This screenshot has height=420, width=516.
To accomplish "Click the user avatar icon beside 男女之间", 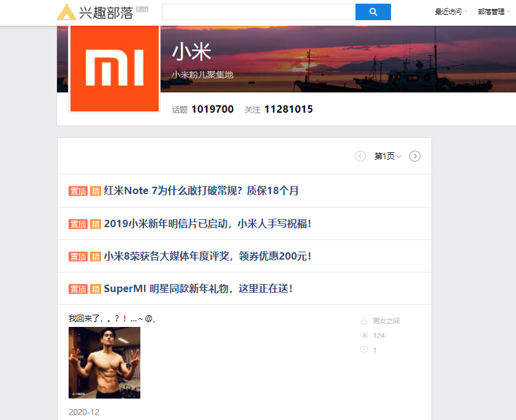I will (364, 321).
